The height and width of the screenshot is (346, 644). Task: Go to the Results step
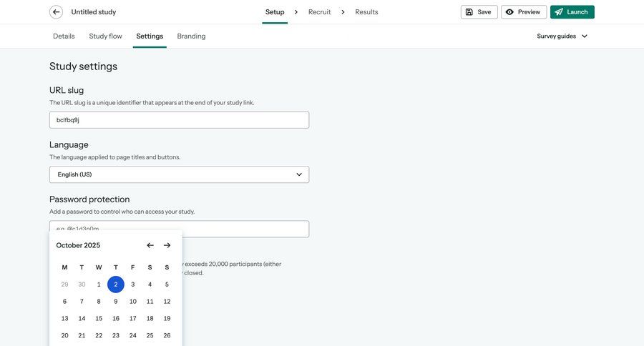[x=366, y=12]
